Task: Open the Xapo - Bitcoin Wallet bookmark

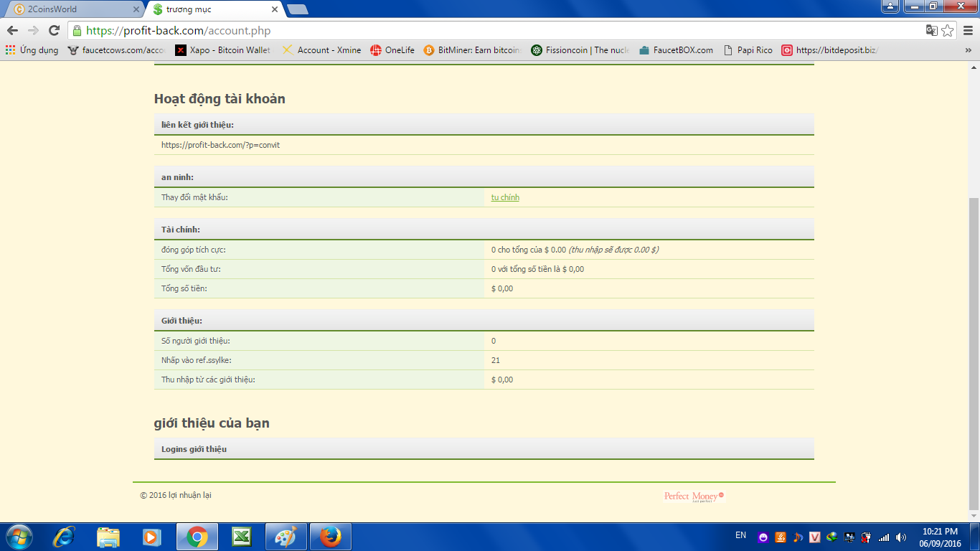Action: point(225,50)
